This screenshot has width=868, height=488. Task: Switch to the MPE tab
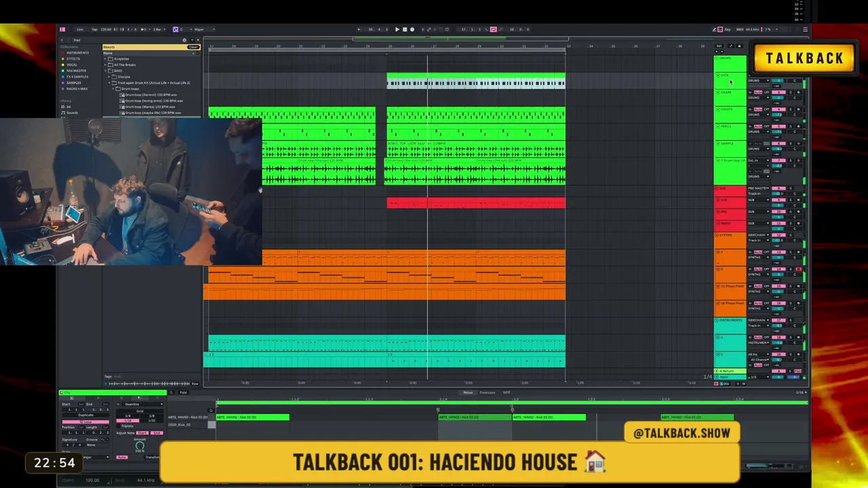pyautogui.click(x=507, y=392)
